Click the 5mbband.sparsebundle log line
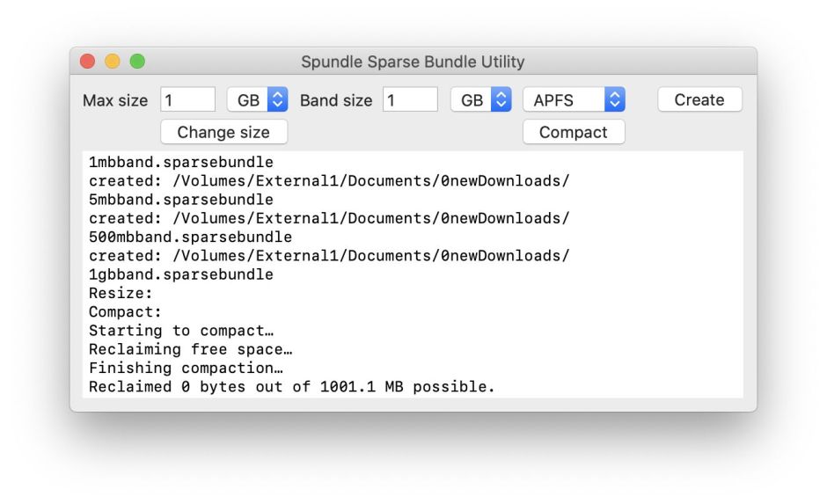Screen dimensions: 827x504 (x=181, y=200)
